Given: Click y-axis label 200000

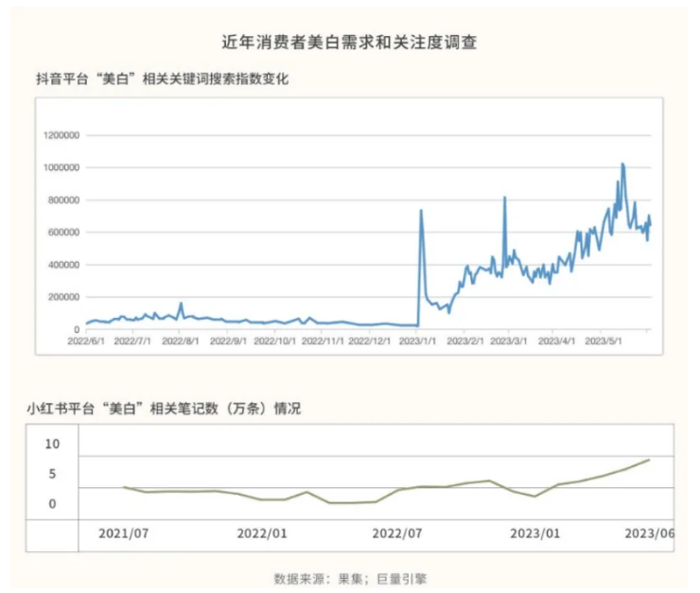Looking at the screenshot, I should [x=63, y=297].
